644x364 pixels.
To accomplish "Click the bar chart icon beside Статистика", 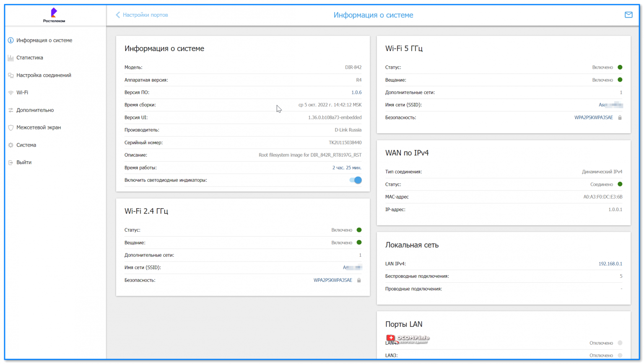I will [11, 58].
